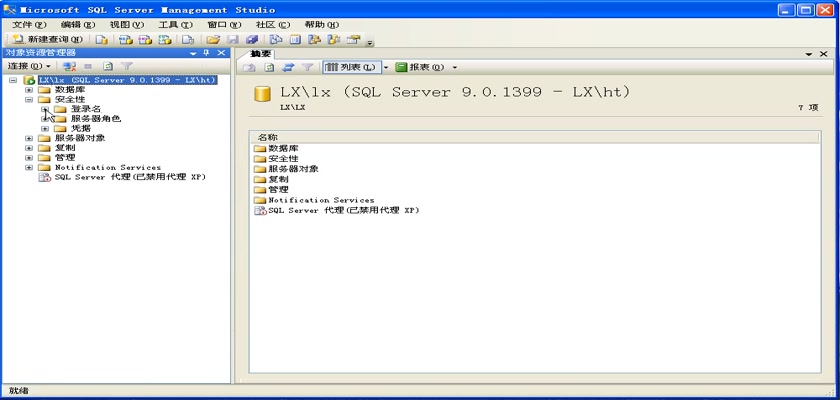Select SQL Server 代理 in Object Explorer tree
The width and height of the screenshot is (840, 400).
(130, 177)
